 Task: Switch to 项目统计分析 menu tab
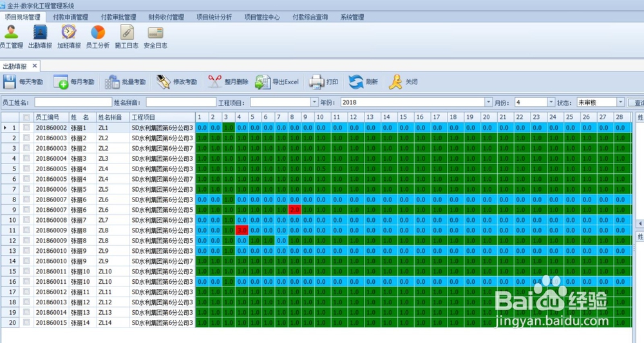click(214, 17)
